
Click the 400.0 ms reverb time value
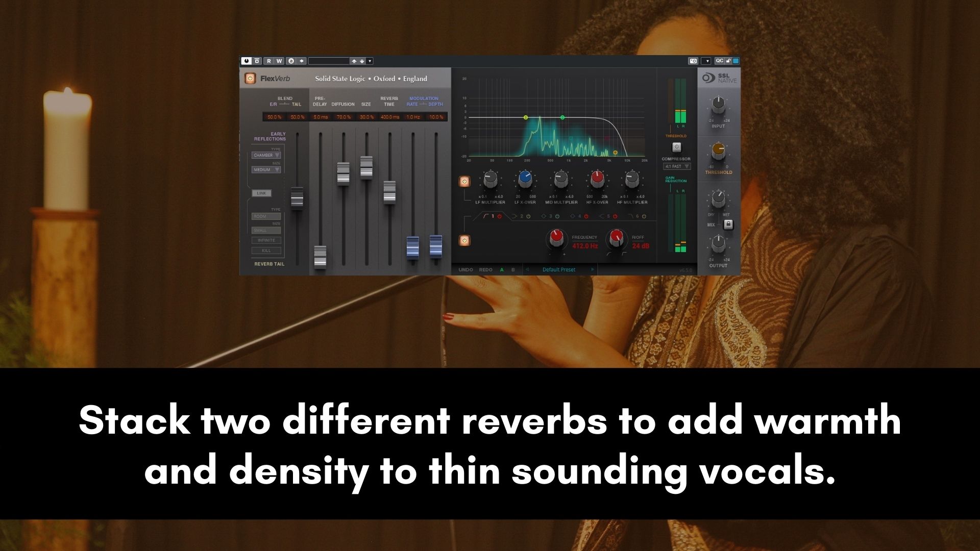(x=390, y=117)
